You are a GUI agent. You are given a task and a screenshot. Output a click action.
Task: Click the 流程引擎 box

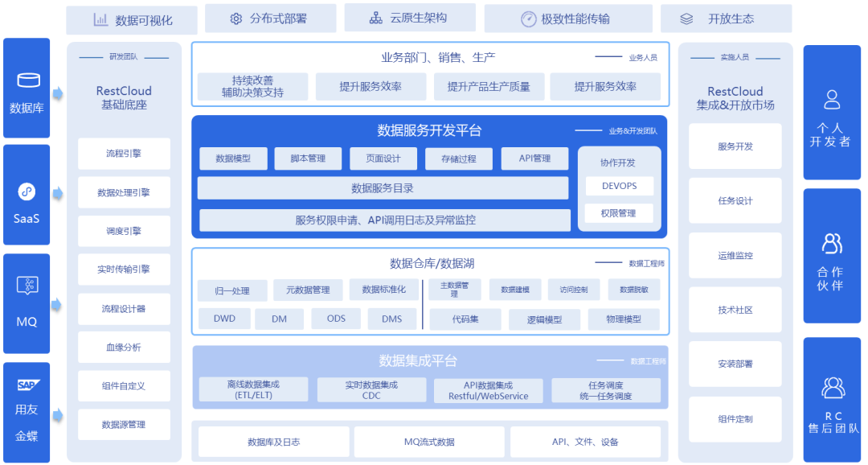124,154
